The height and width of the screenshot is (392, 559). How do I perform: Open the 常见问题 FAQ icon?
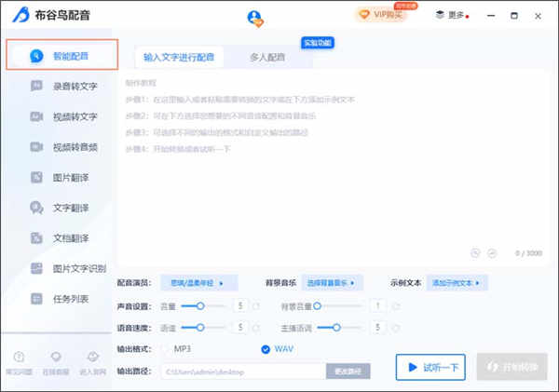[19, 357]
